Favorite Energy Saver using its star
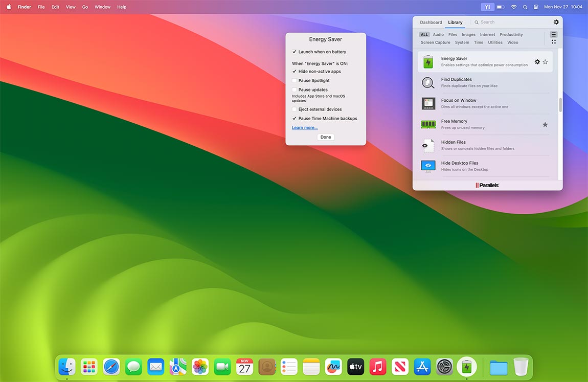The width and height of the screenshot is (588, 382). [x=545, y=61]
